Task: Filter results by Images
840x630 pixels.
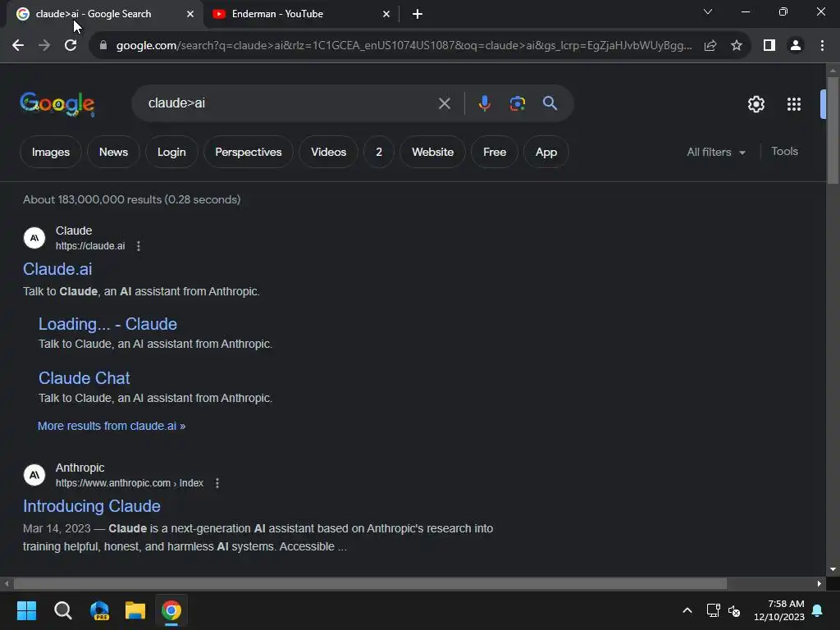Action: tap(50, 152)
